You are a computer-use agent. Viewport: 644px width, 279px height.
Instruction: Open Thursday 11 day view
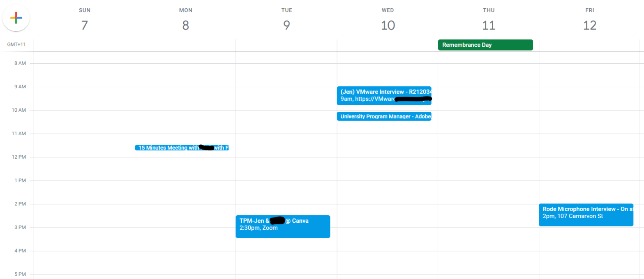coord(488,25)
